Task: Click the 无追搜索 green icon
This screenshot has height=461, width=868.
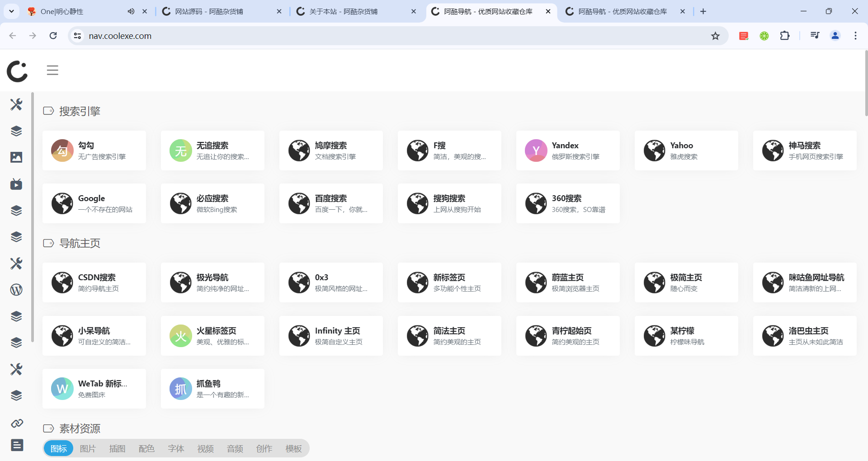Action: point(181,151)
